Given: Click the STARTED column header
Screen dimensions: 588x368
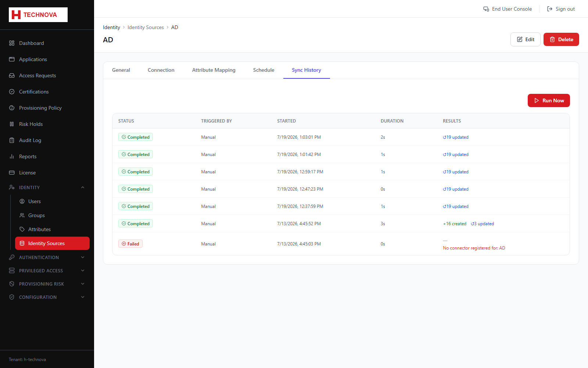Looking at the screenshot, I should (x=286, y=121).
